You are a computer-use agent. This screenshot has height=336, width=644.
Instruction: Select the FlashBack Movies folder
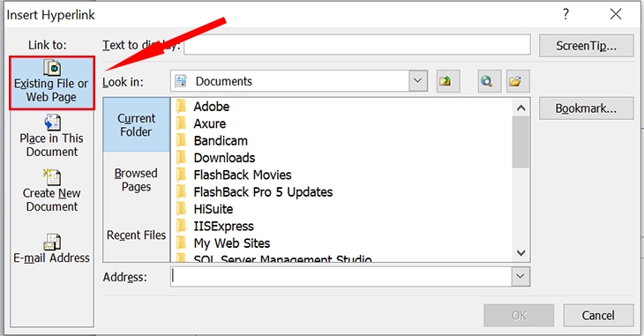[x=243, y=175]
